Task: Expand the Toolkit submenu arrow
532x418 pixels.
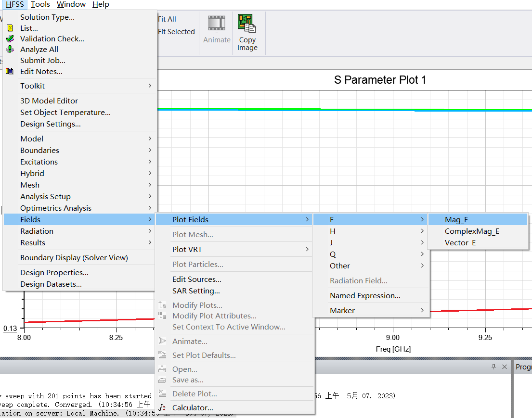Action: [x=150, y=86]
